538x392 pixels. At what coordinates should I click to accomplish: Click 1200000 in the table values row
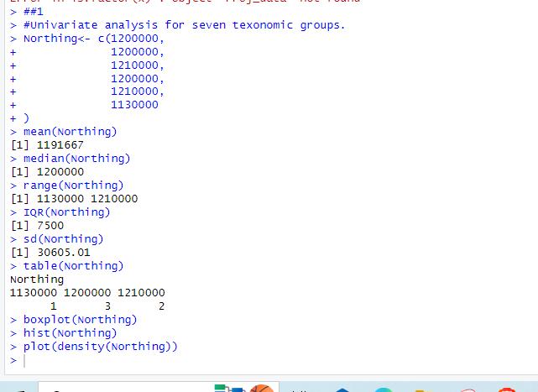click(87, 293)
